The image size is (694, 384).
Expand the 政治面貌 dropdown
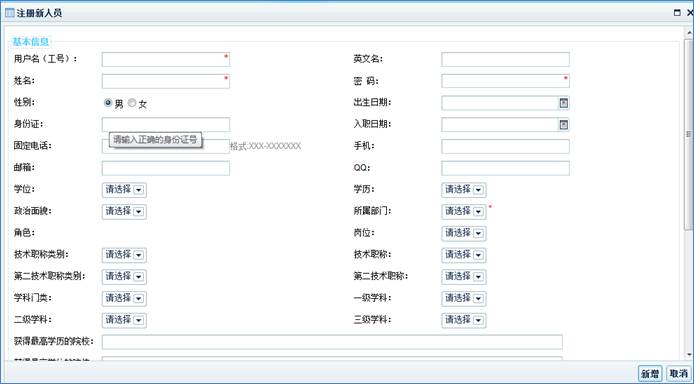124,211
